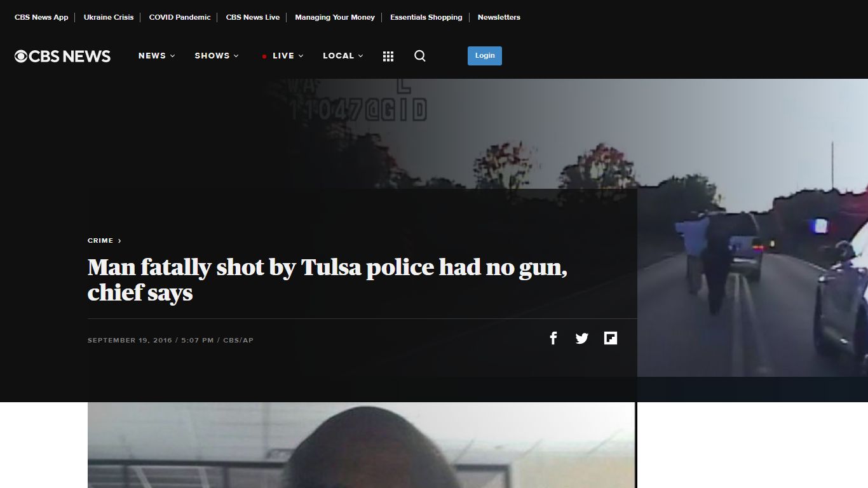Open the search magnifier icon
The width and height of the screenshot is (868, 488).
pyautogui.click(x=420, y=56)
